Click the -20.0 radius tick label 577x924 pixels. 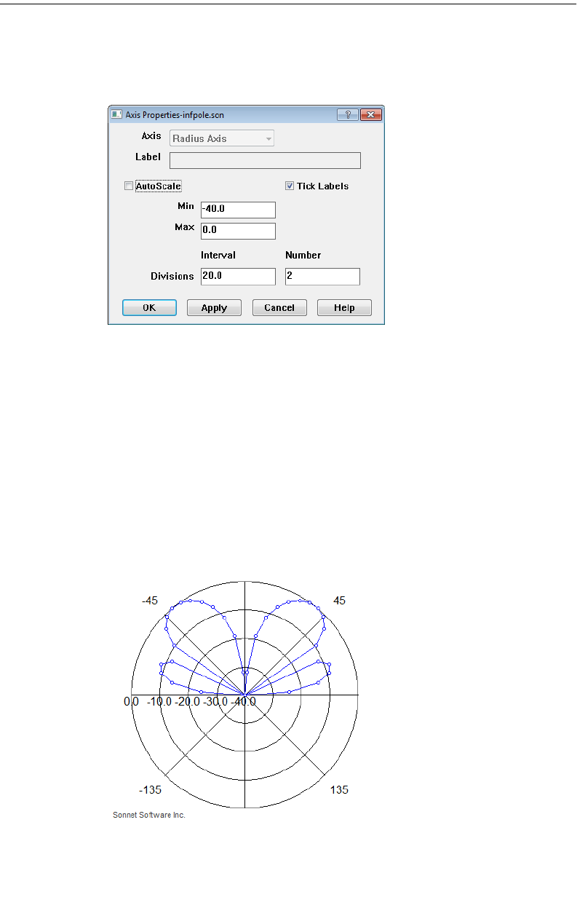187,702
